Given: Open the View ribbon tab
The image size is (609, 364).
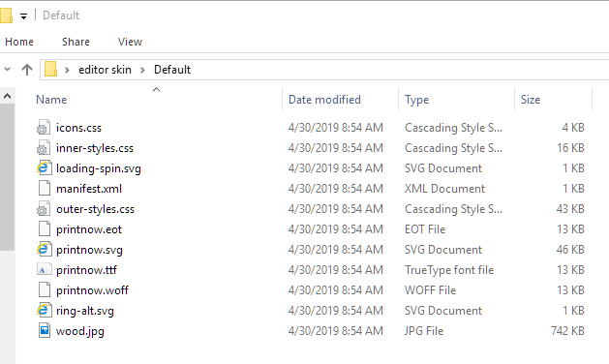Looking at the screenshot, I should pyautogui.click(x=130, y=42).
